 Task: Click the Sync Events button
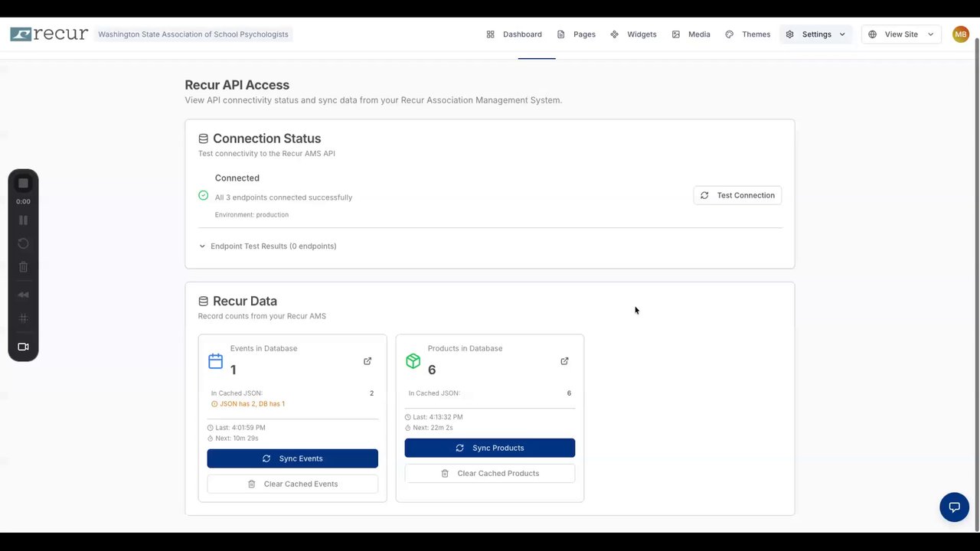pyautogui.click(x=292, y=458)
